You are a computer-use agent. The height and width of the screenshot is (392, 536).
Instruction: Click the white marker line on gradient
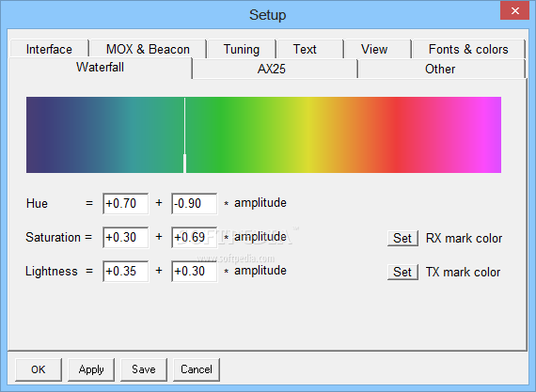click(185, 135)
